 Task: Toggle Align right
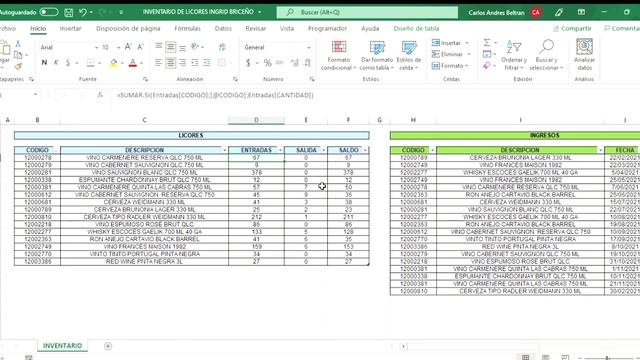click(182, 62)
